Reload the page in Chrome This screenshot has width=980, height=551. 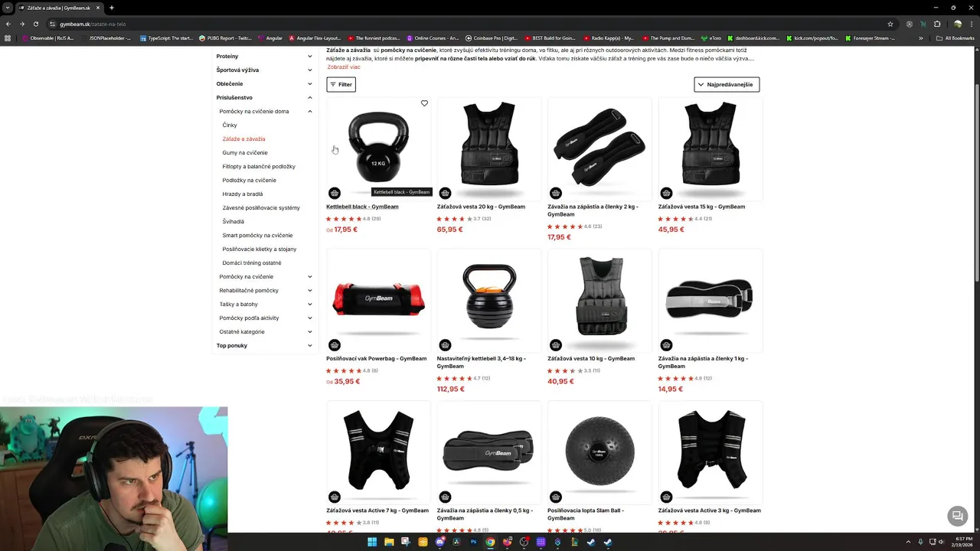click(x=35, y=24)
